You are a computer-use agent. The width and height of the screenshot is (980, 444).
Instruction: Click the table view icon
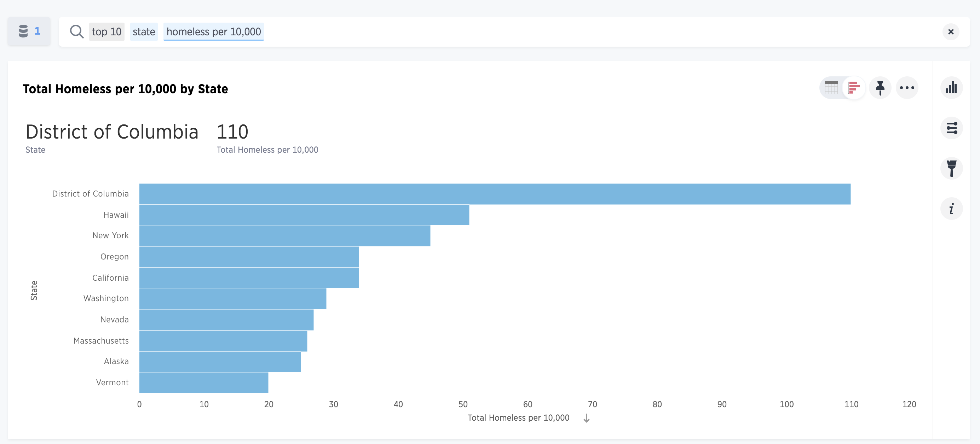pos(832,87)
